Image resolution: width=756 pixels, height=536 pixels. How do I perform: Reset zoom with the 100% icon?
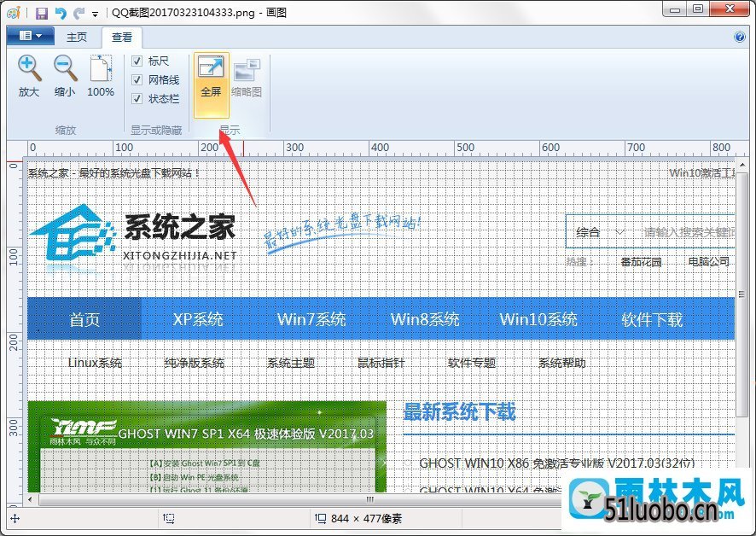point(101,68)
